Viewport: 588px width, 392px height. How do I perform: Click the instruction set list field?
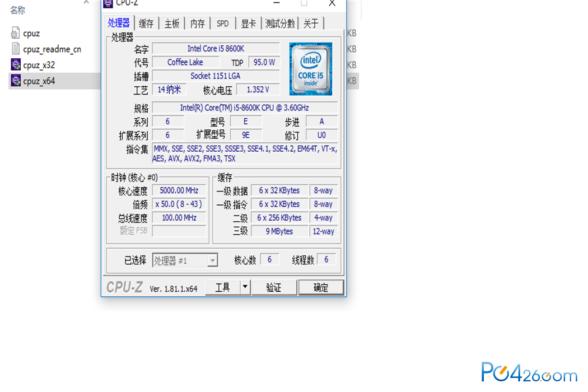(245, 153)
